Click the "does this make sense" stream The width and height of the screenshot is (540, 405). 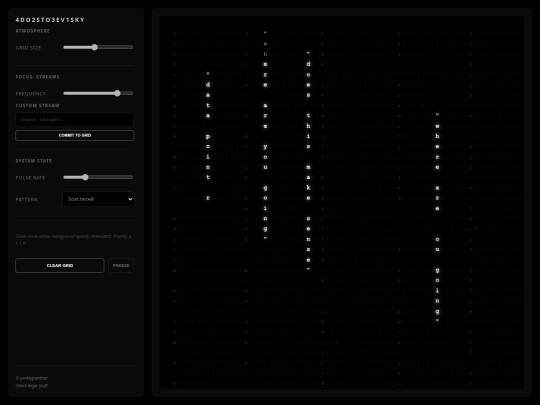tap(308, 161)
